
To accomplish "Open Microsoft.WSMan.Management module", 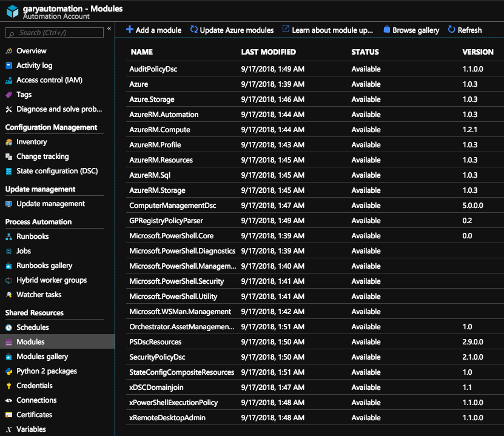I will [315, 311].
